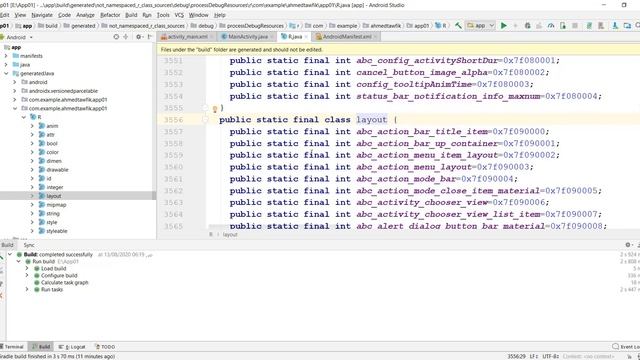Close the activity_main.xml tab
The image size is (640, 360).
[x=212, y=37]
